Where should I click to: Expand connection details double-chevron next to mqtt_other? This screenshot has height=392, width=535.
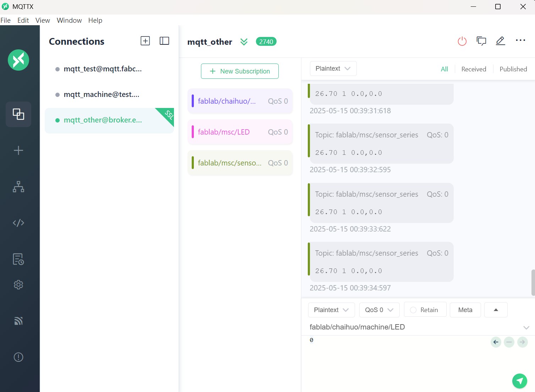[244, 42]
